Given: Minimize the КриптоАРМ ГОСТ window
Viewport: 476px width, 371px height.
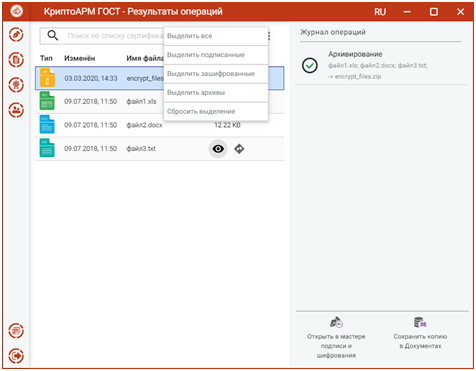Looking at the screenshot, I should pos(407,12).
